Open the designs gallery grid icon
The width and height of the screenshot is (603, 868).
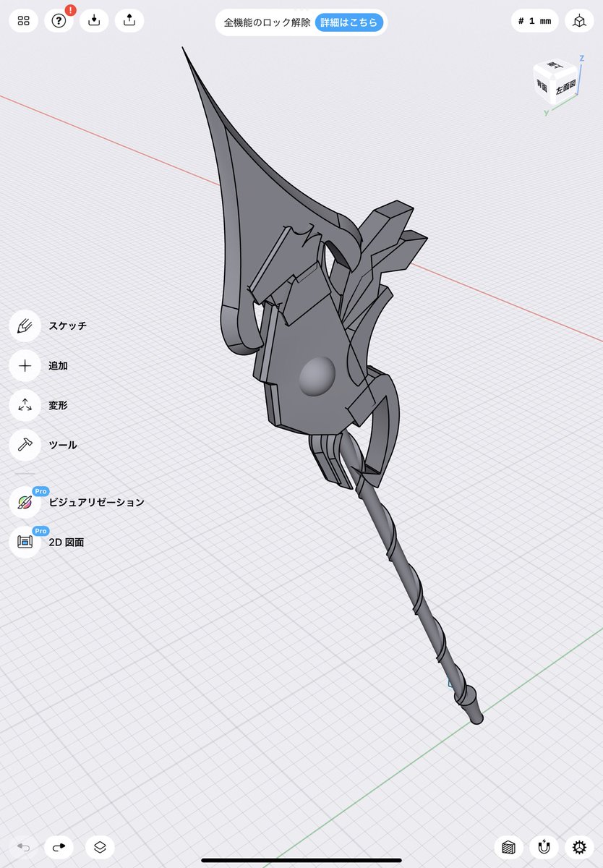point(24,21)
